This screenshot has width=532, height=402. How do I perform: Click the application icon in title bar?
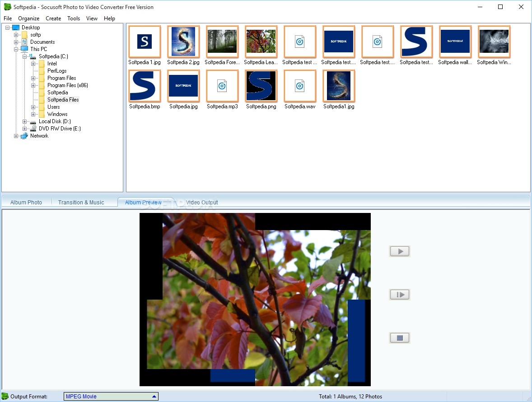pyautogui.click(x=7, y=7)
